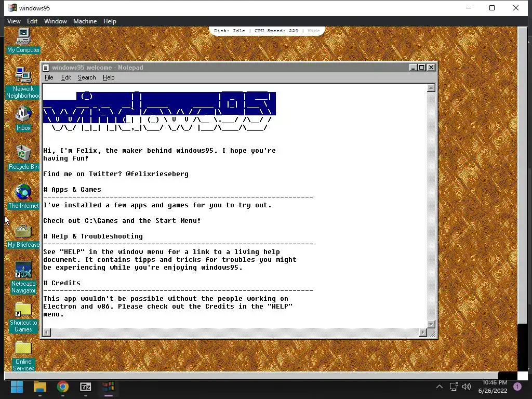Open the Notepad Edit menu

66,77
